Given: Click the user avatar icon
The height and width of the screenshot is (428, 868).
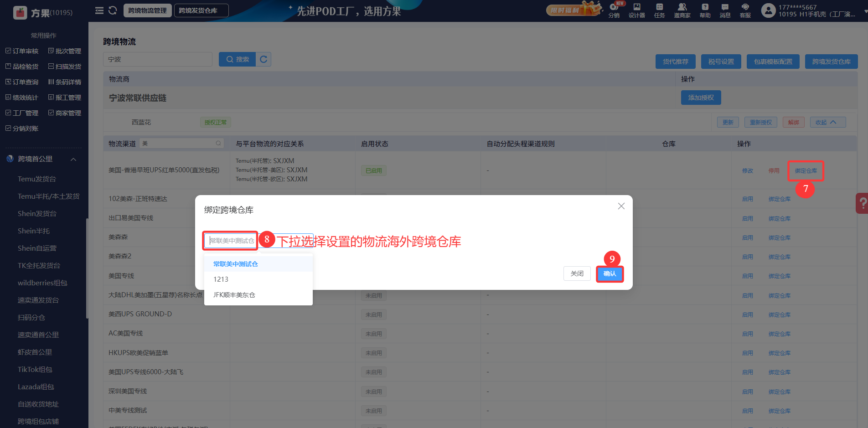Looking at the screenshot, I should 768,10.
